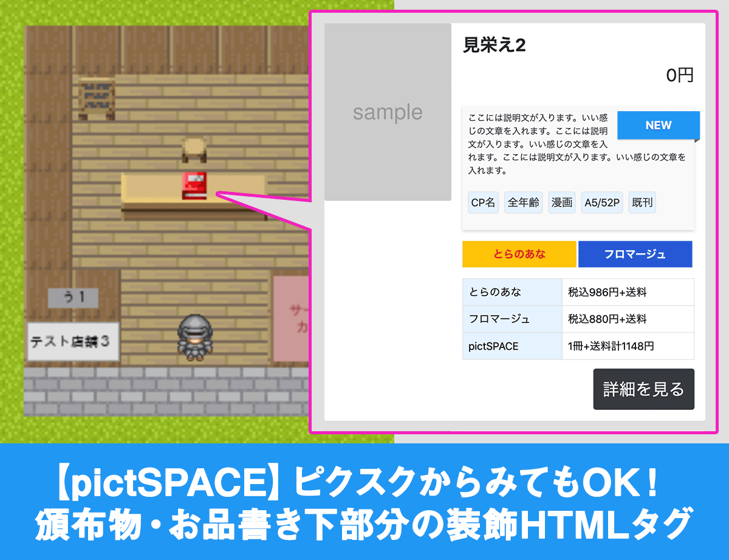
Task: Click the テスト店舗3 shop sign
Action: pos(73,341)
